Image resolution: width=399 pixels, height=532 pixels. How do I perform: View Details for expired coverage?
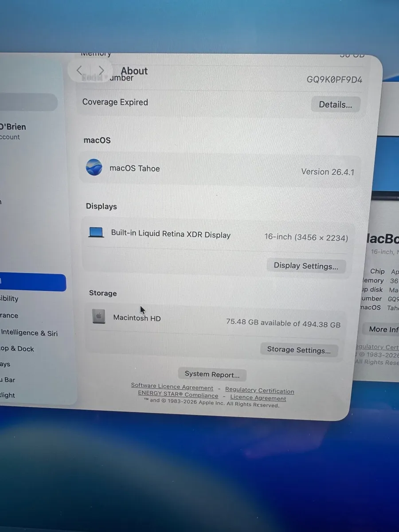click(x=335, y=104)
